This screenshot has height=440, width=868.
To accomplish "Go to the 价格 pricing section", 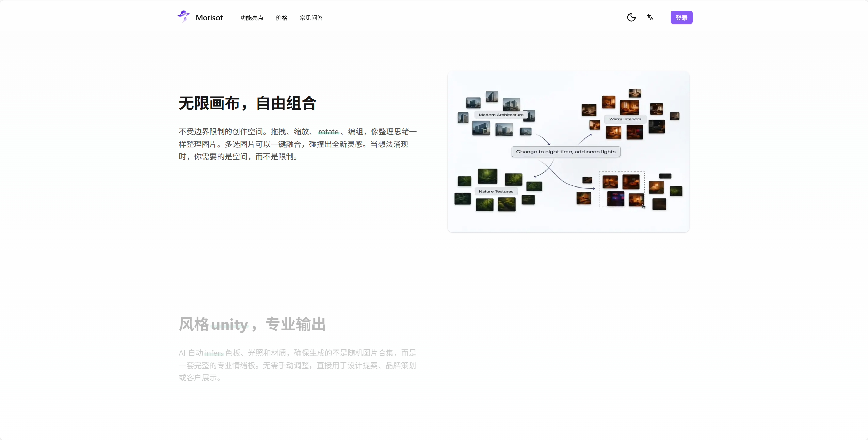I will click(x=282, y=18).
